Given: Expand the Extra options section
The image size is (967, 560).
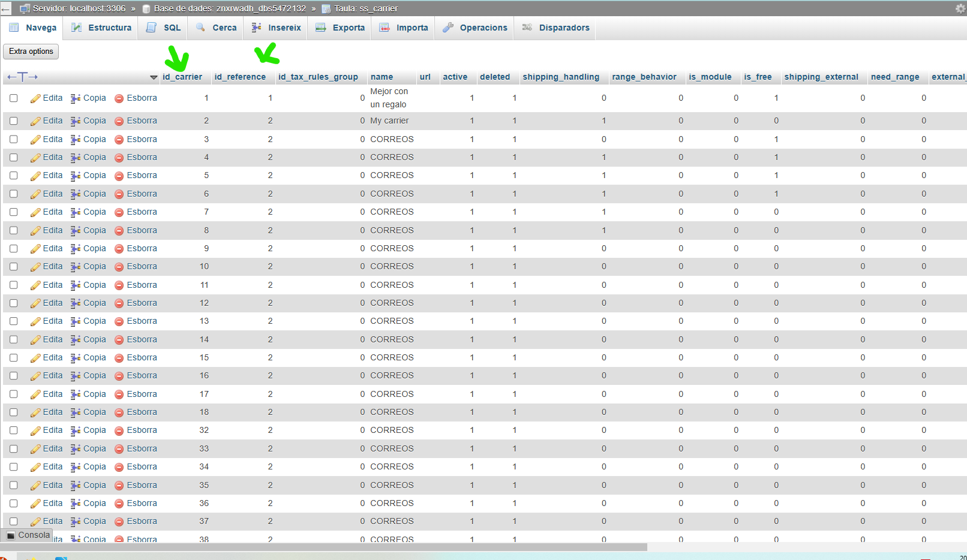Looking at the screenshot, I should click(31, 52).
